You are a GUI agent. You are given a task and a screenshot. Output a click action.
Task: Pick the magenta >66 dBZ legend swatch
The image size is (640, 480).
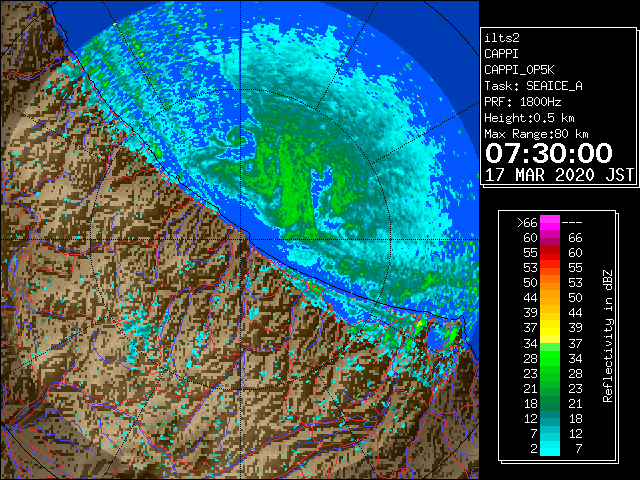point(550,223)
